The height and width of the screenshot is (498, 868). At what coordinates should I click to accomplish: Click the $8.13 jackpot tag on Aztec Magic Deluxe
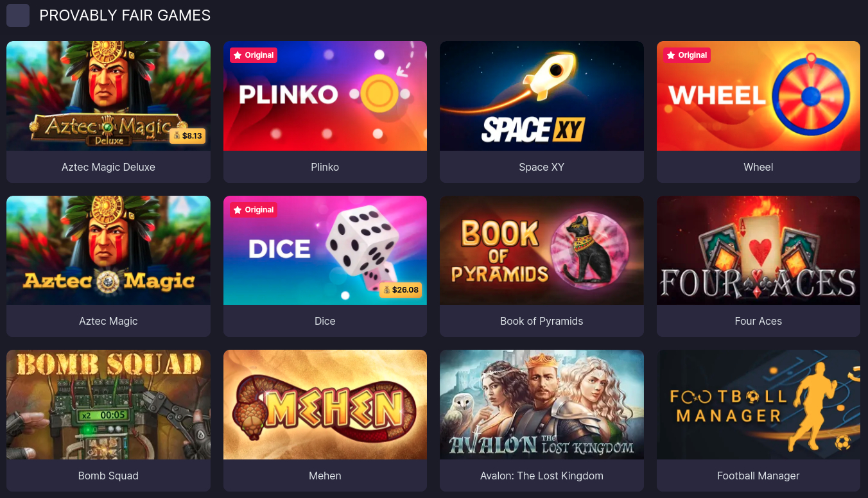click(187, 136)
